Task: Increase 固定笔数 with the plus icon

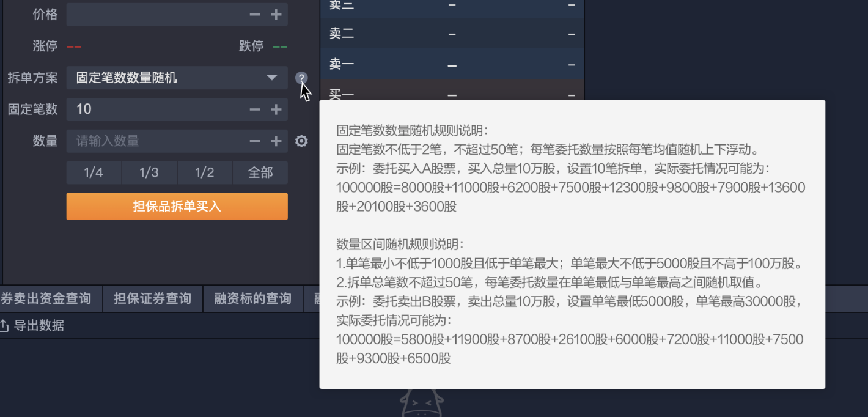Action: pos(276,109)
